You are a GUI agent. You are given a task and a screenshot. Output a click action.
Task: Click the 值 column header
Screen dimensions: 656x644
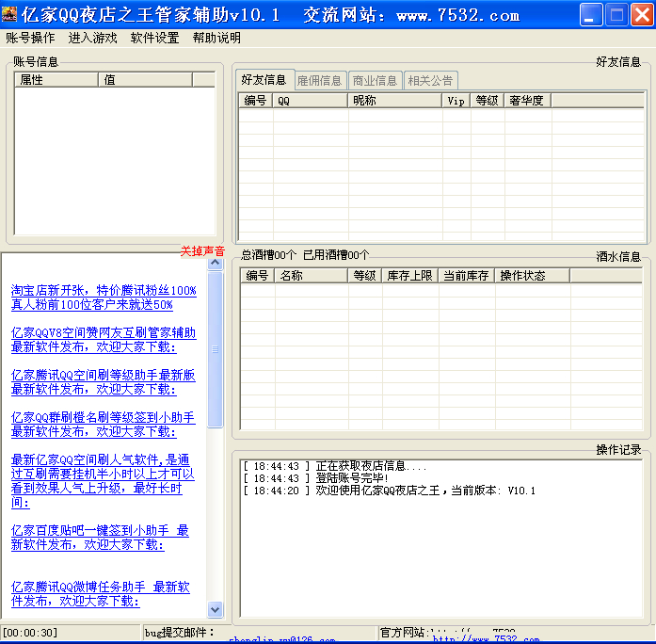click(146, 79)
